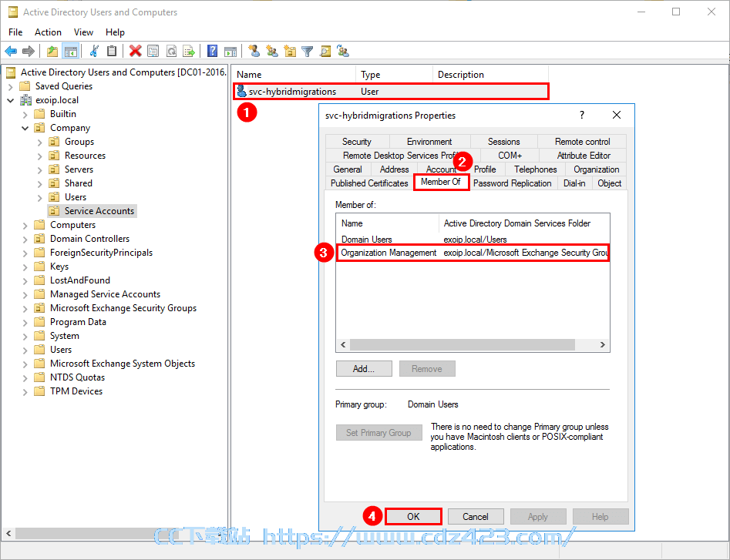The height and width of the screenshot is (560, 730).
Task: Collapse the Company OU node
Action: point(25,128)
